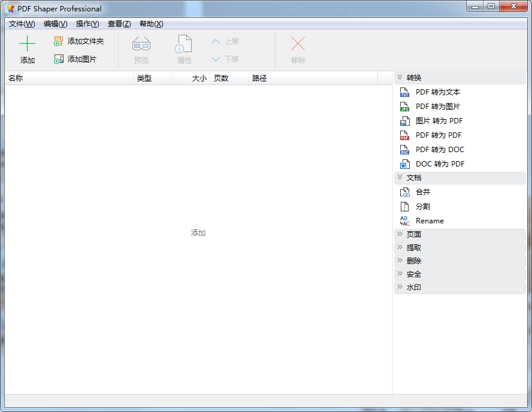Expand the 页面 section

(460, 235)
